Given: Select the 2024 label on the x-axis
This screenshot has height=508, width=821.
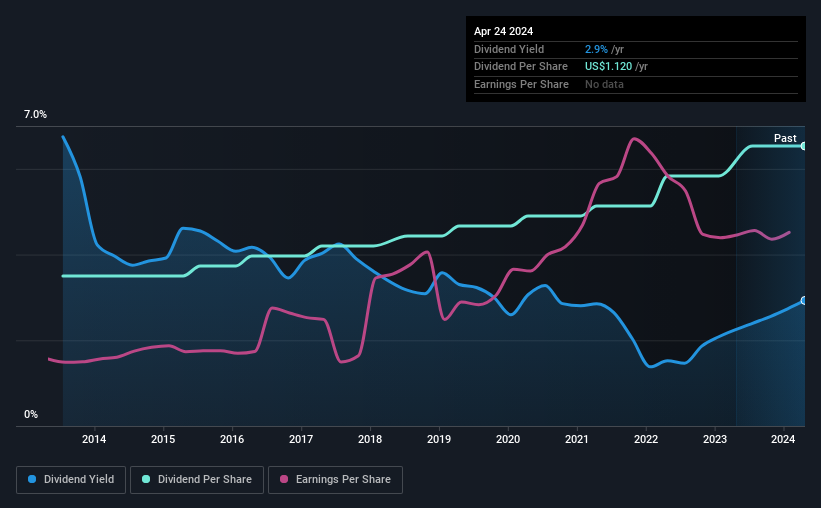Looking at the screenshot, I should point(783,439).
